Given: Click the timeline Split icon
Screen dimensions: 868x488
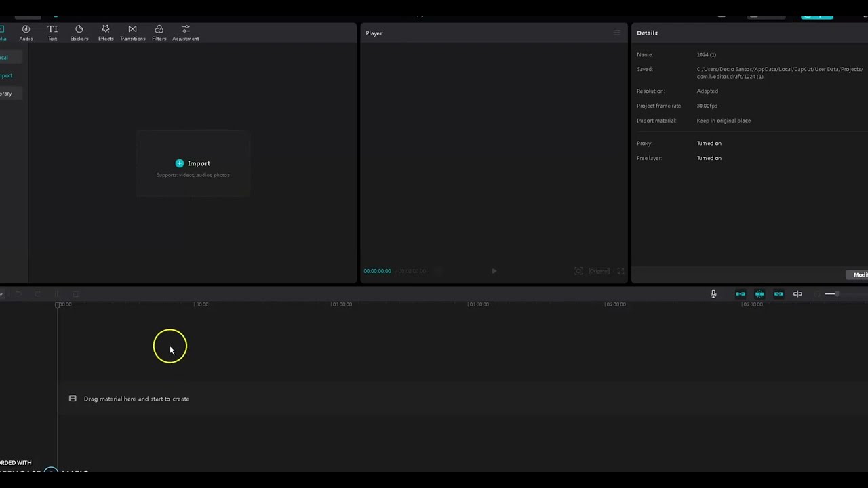Looking at the screenshot, I should tap(56, 294).
